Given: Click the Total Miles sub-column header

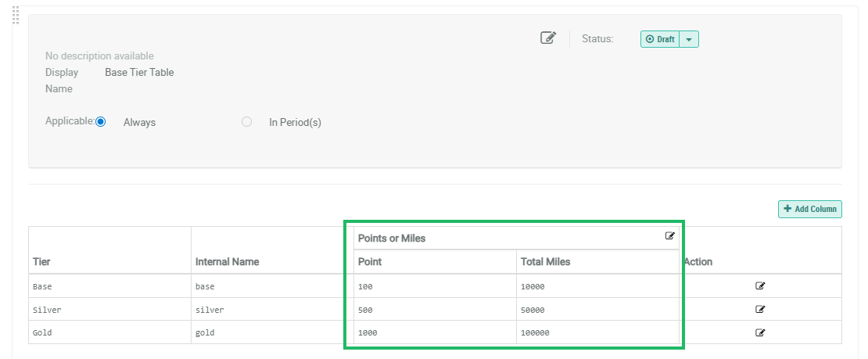Looking at the screenshot, I should click(x=545, y=262).
